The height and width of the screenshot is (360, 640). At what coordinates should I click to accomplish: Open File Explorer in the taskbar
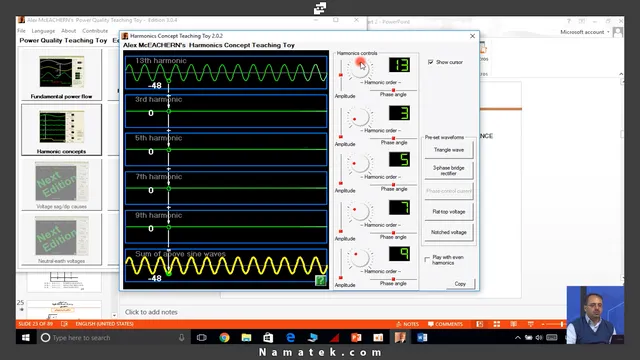246,338
